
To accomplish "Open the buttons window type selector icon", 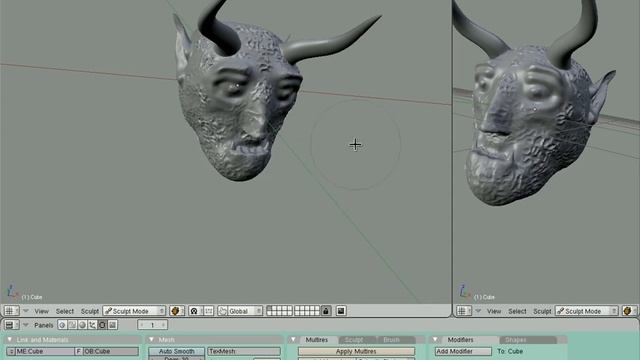I will pos(11,325).
